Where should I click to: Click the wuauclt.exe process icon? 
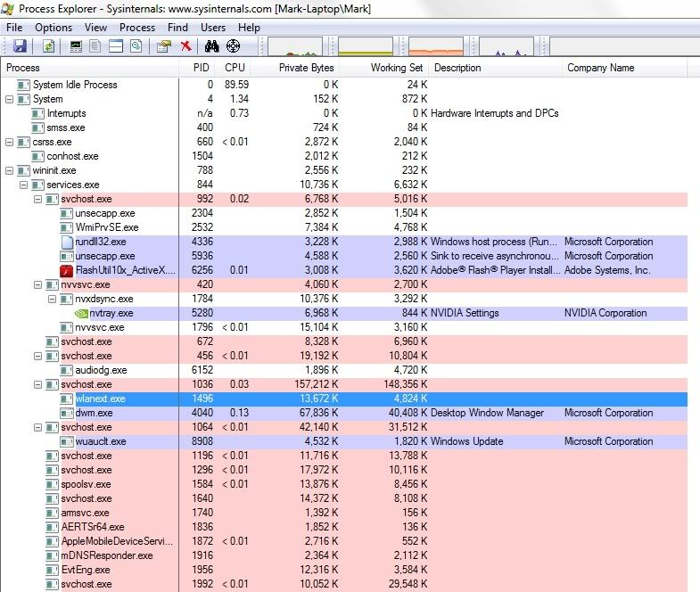coord(67,441)
